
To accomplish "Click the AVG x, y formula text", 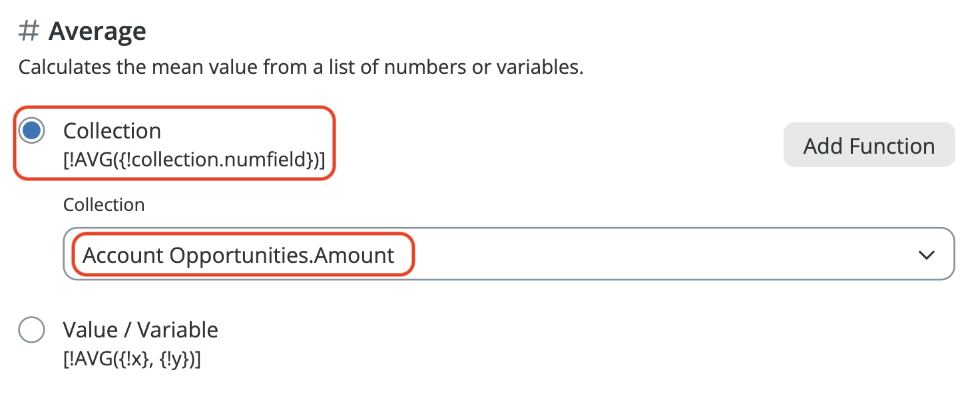I will point(132,359).
